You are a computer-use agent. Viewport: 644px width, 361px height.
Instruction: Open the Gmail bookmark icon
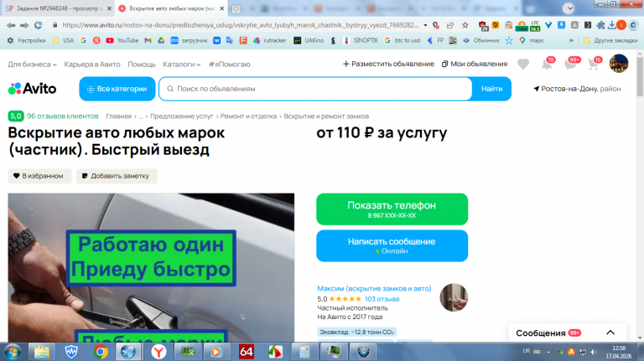148,40
